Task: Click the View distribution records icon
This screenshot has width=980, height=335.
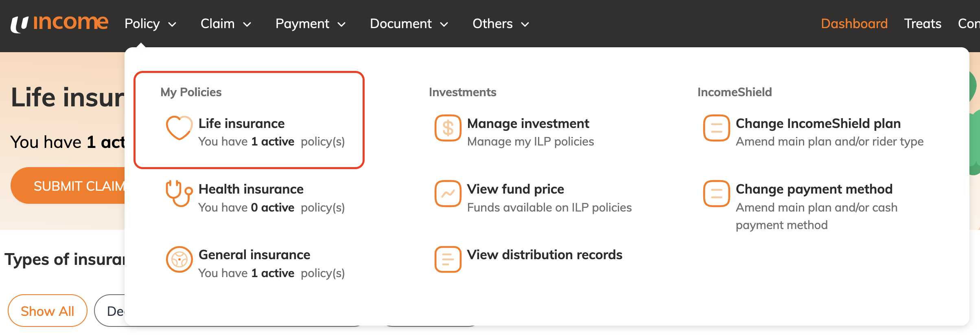Action: [448, 259]
